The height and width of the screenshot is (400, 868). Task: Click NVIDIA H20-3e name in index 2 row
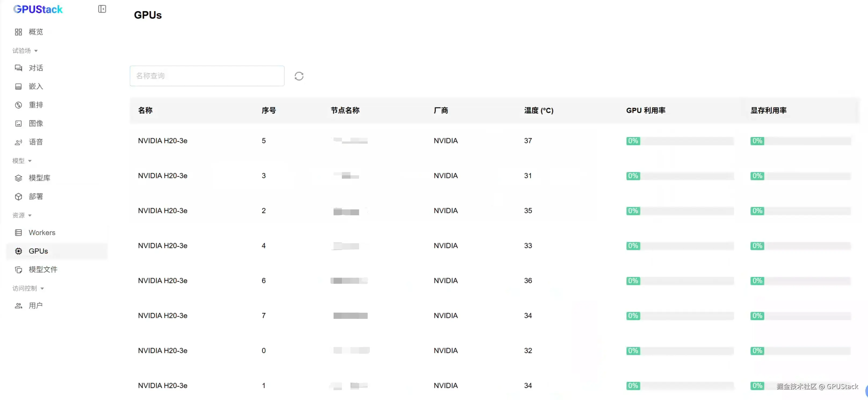(163, 211)
